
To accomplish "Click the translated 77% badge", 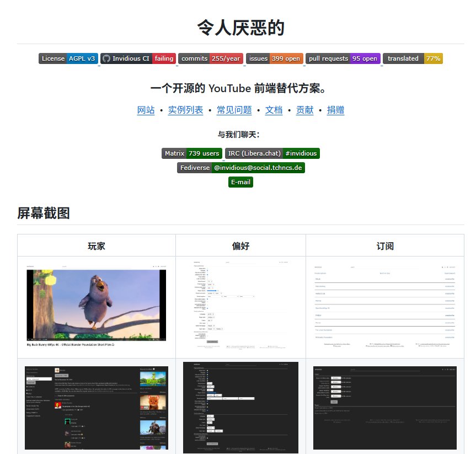I will click(x=413, y=58).
